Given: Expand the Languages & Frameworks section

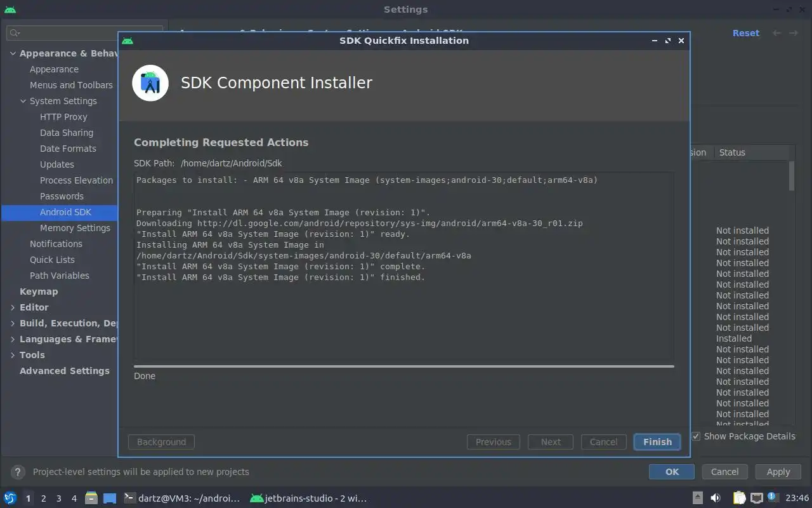Looking at the screenshot, I should pos(13,339).
